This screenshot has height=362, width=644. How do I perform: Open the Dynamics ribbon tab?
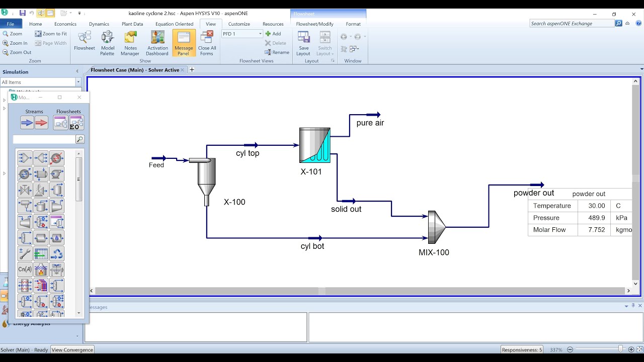(x=99, y=24)
